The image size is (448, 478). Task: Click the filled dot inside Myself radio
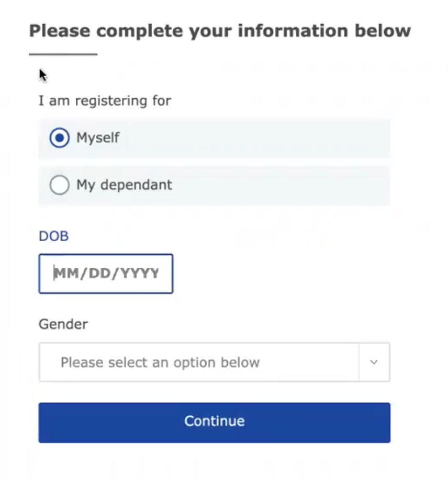point(59,139)
